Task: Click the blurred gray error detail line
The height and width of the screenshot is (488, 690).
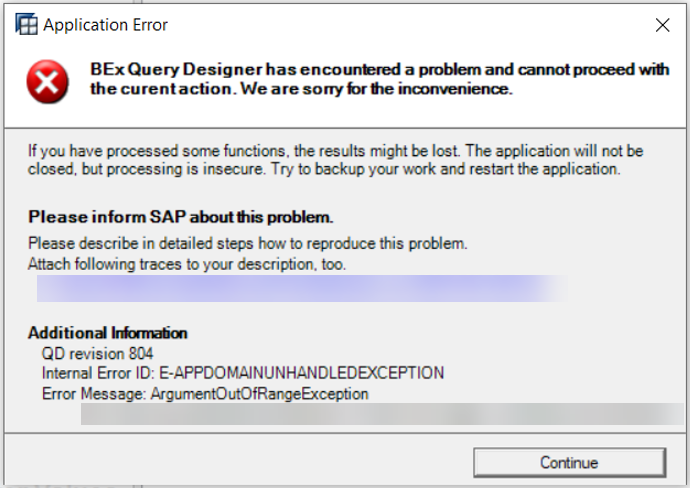Action: (382, 414)
